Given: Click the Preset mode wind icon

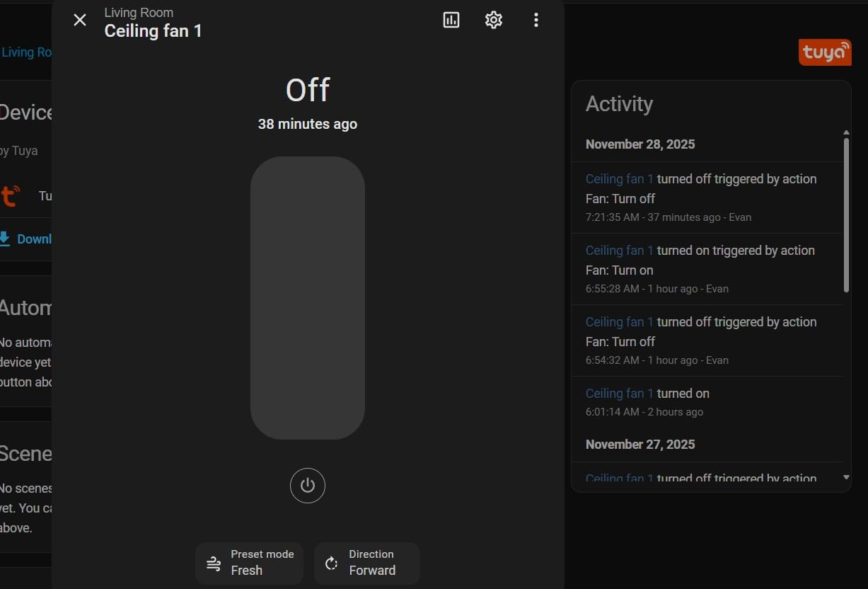Looking at the screenshot, I should [214, 564].
